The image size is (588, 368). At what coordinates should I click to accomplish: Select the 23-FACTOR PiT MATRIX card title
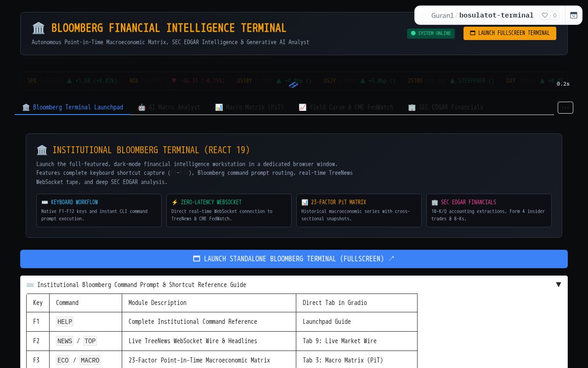(339, 202)
